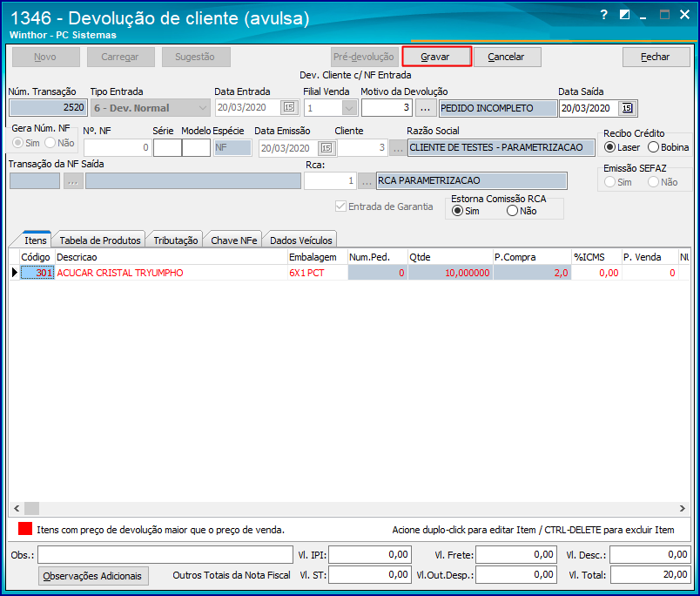Click the scroll right arrow of items grid
The width and height of the screenshot is (700, 596).
pos(682,509)
